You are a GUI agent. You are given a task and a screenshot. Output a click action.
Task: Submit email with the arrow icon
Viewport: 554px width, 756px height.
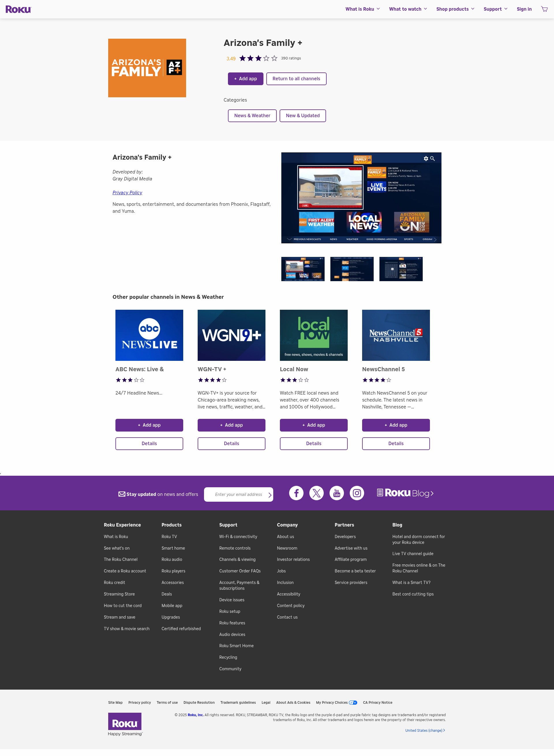269,495
